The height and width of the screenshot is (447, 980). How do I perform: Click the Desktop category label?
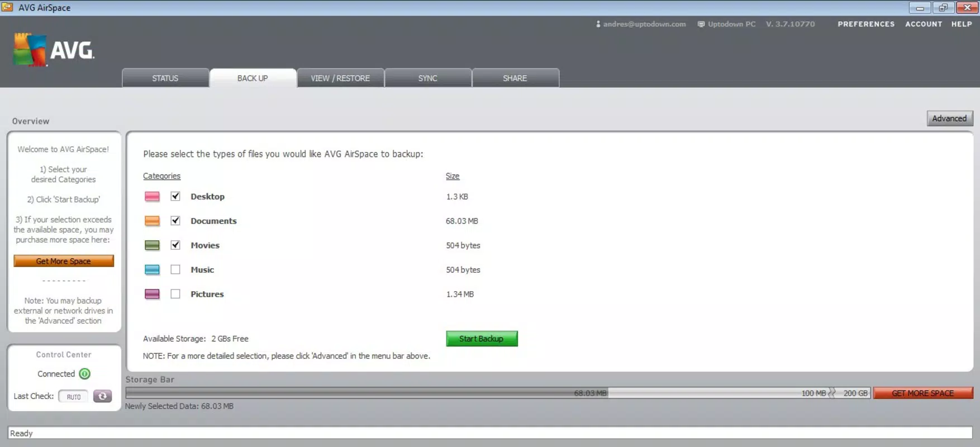[x=207, y=197]
